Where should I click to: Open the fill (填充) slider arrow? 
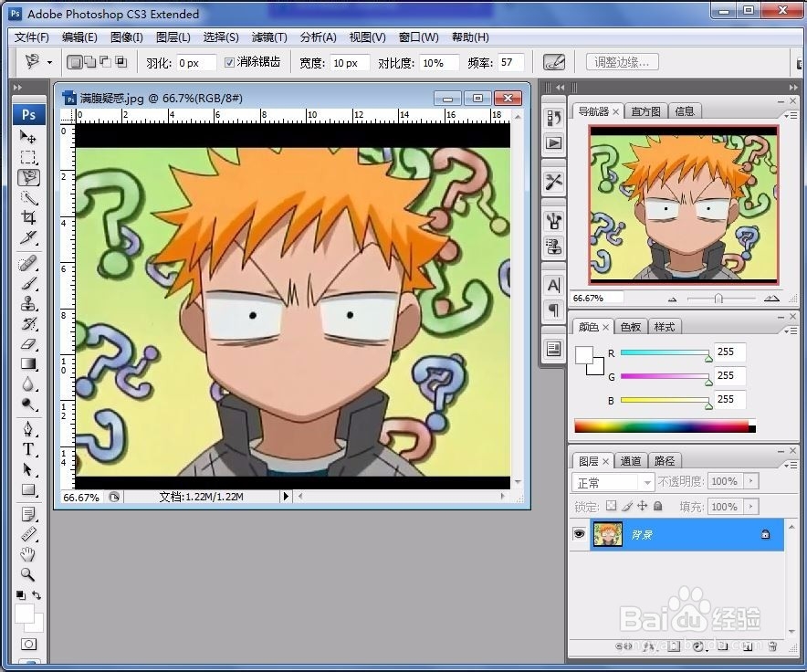pyautogui.click(x=751, y=506)
